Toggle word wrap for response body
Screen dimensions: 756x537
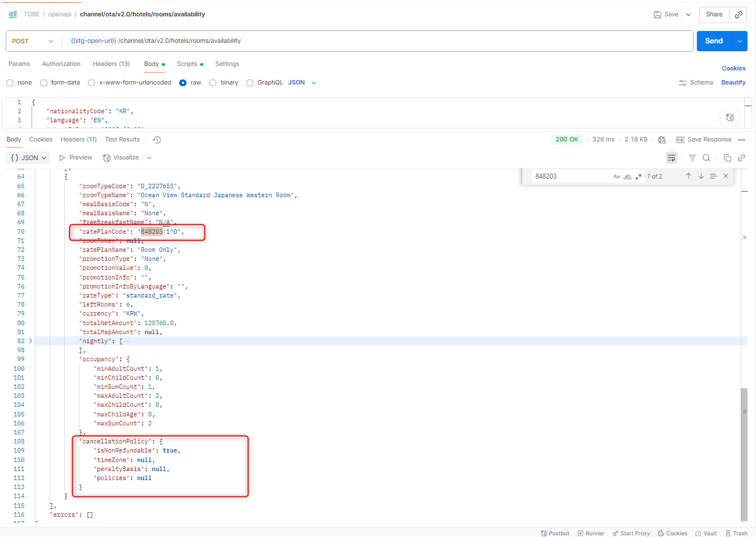point(671,158)
